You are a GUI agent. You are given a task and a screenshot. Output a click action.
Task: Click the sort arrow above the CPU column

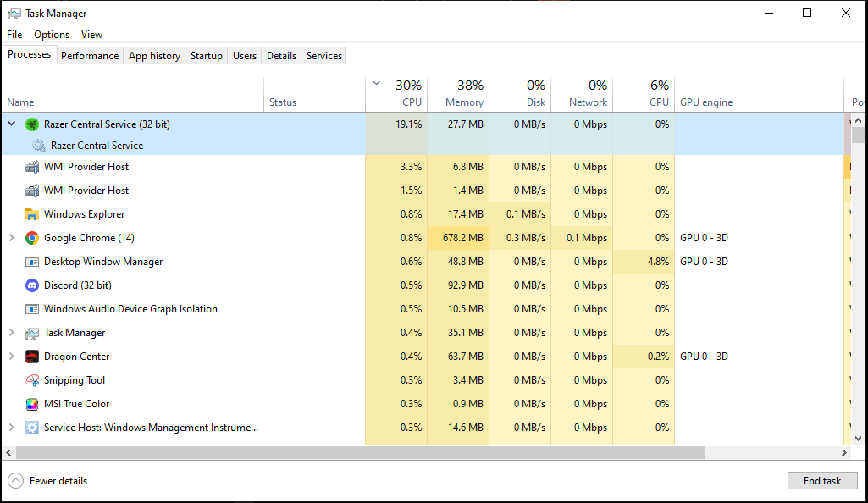(x=377, y=84)
